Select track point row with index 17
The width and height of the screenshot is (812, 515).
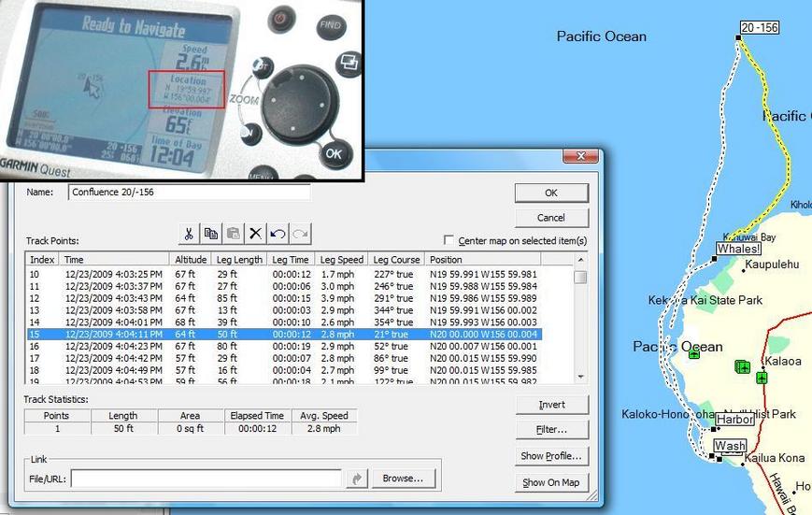pos(284,358)
